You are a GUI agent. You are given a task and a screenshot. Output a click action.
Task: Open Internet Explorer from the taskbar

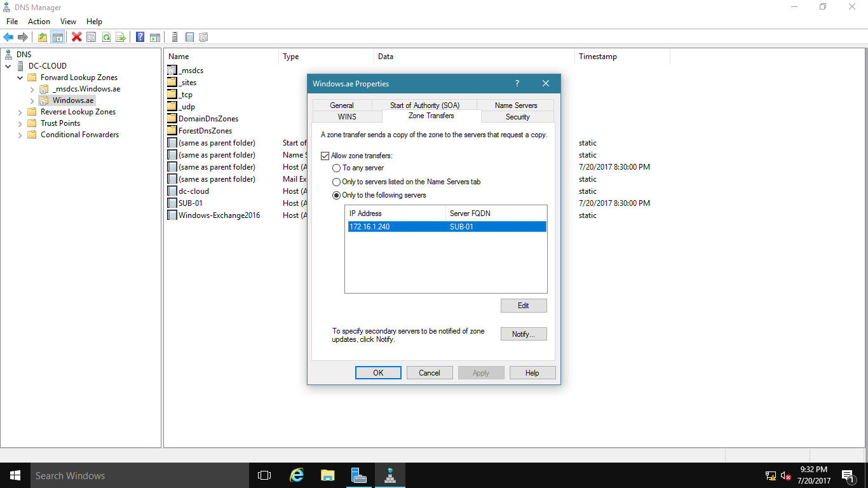296,475
